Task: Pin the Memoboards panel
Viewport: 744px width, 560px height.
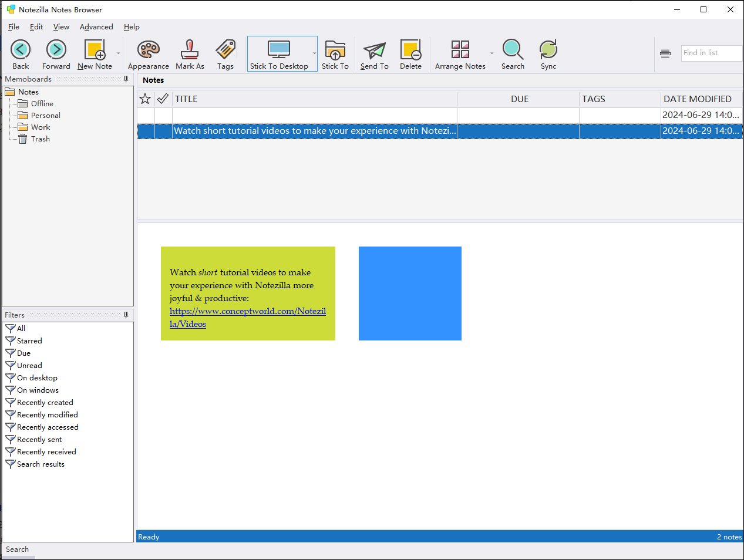Action: point(126,79)
